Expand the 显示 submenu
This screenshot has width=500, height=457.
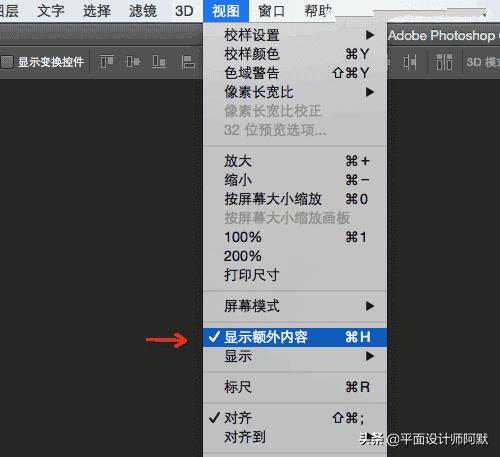pyautogui.click(x=295, y=356)
